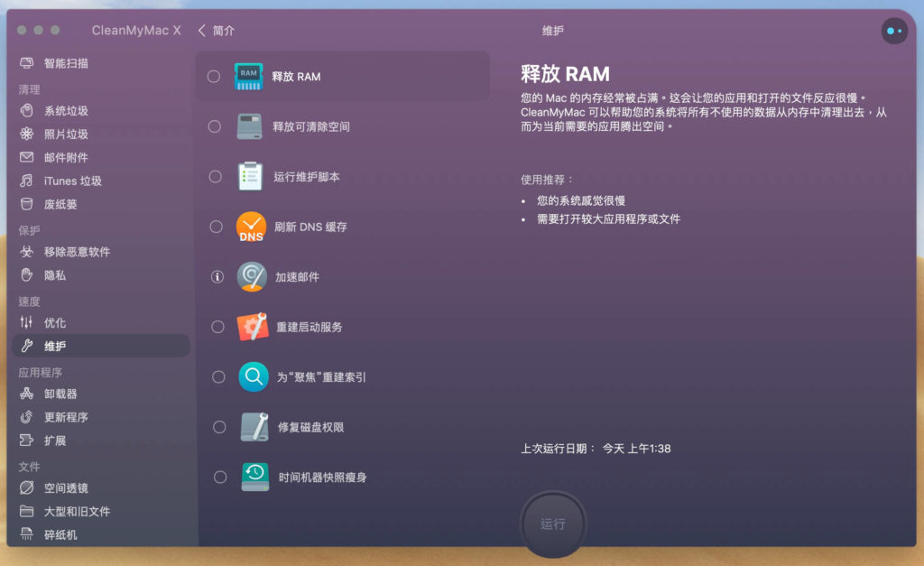Click the orange DNS cache icon
Image resolution: width=924 pixels, height=566 pixels.
point(251,227)
